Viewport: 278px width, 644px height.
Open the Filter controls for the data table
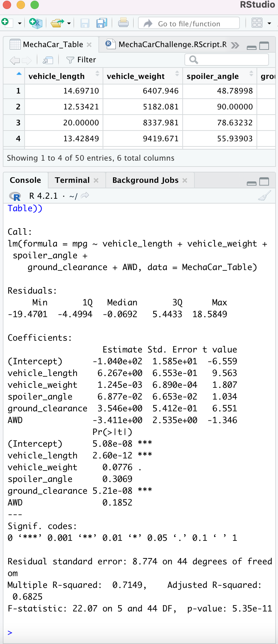(x=80, y=59)
